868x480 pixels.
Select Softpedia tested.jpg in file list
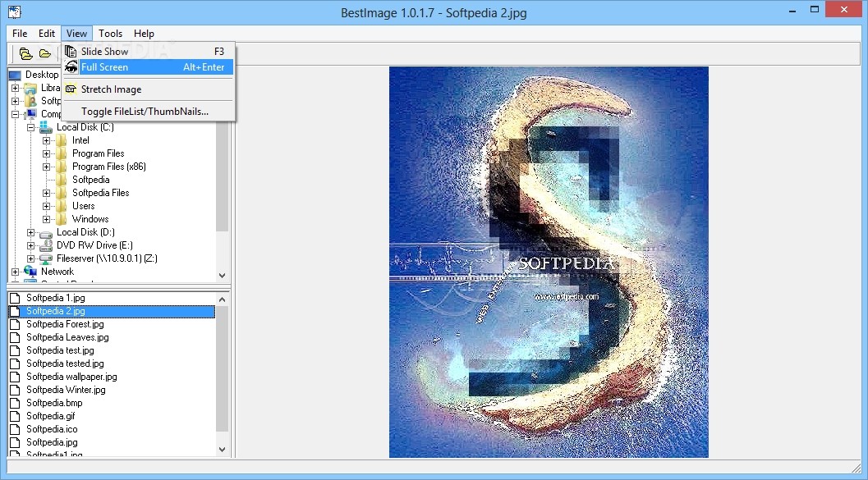[x=66, y=363]
